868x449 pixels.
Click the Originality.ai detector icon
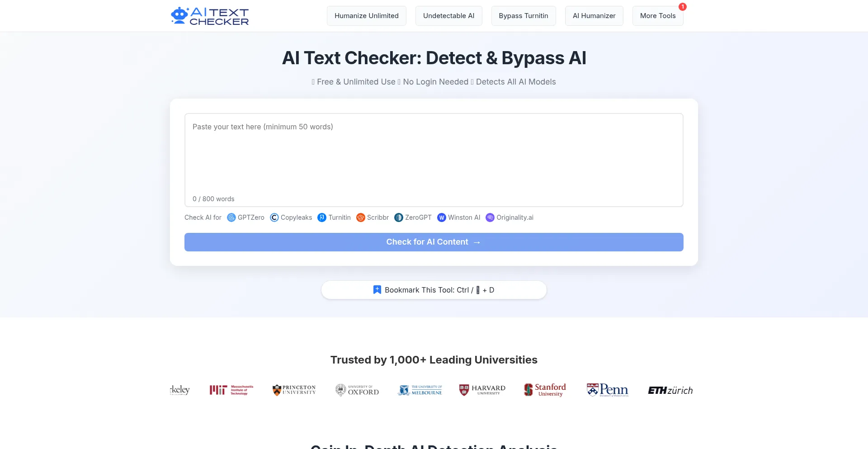click(x=490, y=217)
